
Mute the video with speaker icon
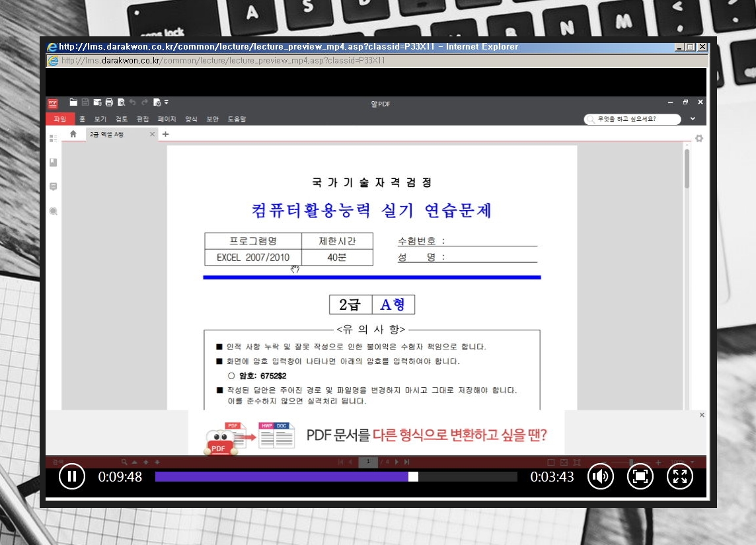(x=600, y=476)
